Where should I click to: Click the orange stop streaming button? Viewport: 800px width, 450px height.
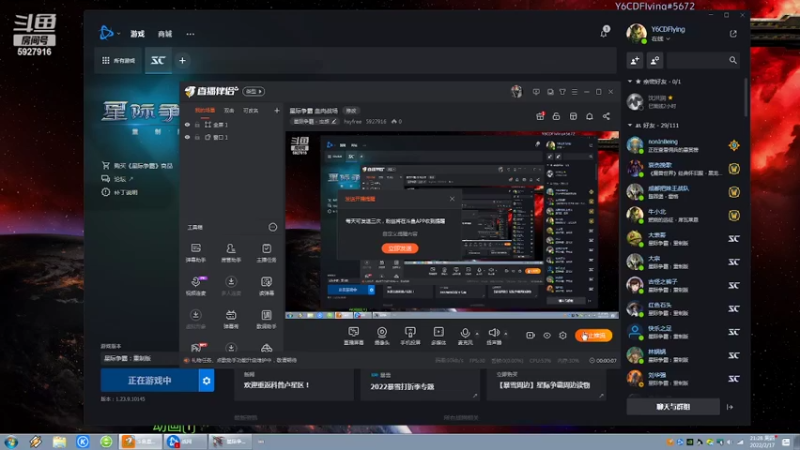tap(593, 335)
